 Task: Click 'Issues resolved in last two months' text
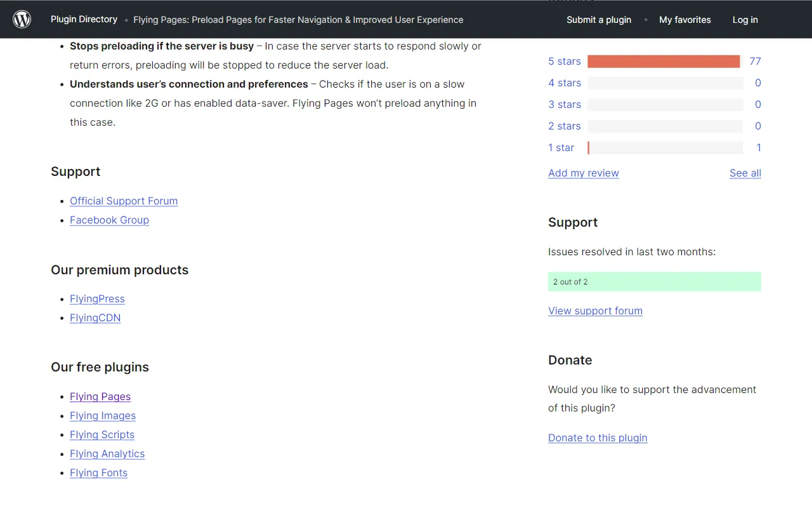[x=632, y=251]
